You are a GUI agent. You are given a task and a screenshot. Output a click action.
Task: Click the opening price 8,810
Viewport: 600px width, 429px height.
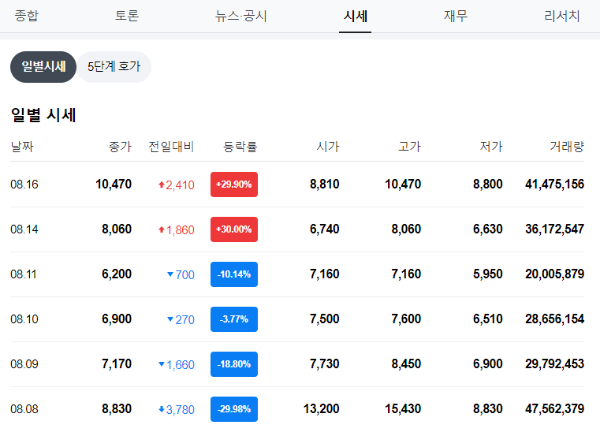coord(324,184)
